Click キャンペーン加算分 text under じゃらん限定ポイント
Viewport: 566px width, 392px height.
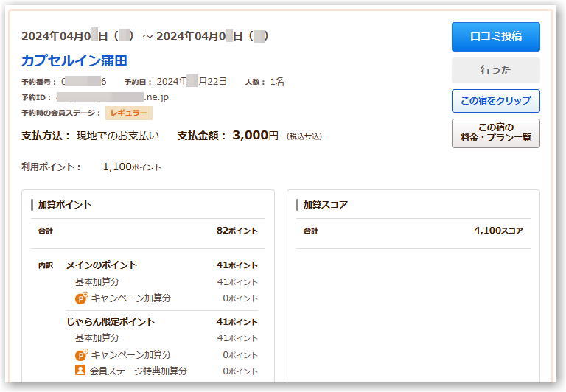pyautogui.click(x=131, y=355)
